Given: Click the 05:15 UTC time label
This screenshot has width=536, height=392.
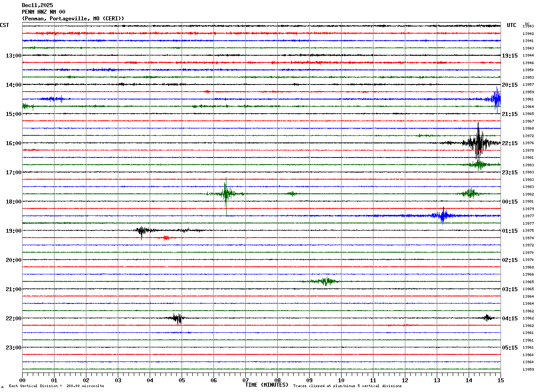Looking at the screenshot, I should coord(510,348).
